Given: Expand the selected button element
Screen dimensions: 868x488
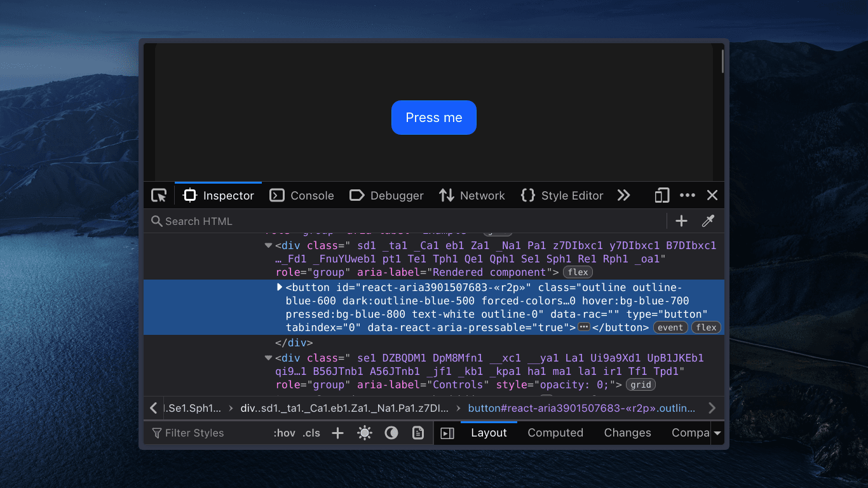Looking at the screenshot, I should [280, 287].
